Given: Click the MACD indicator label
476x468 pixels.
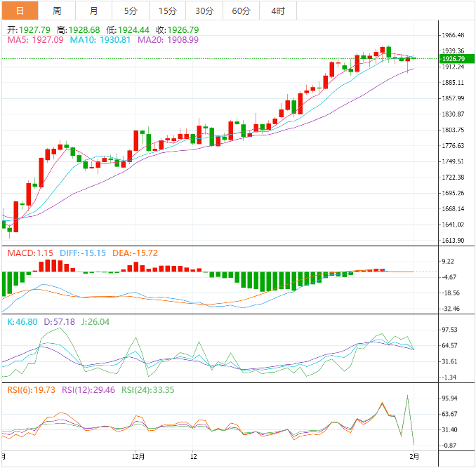Looking at the screenshot, I should [x=31, y=253].
